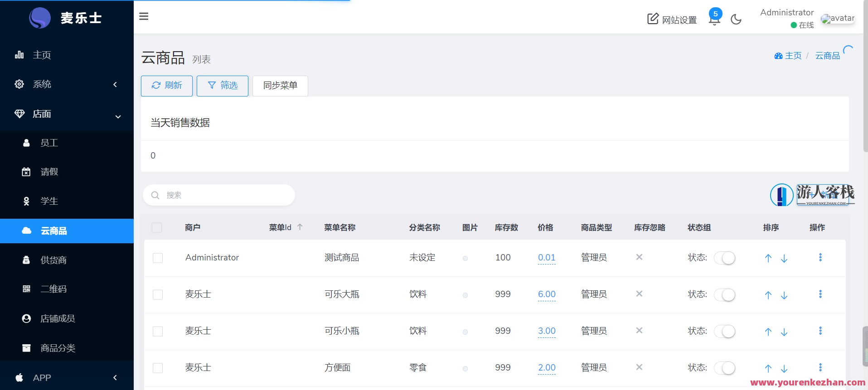Open 商品分类 in the sidebar
Image resolution: width=868 pixels, height=390 pixels.
pos(67,348)
